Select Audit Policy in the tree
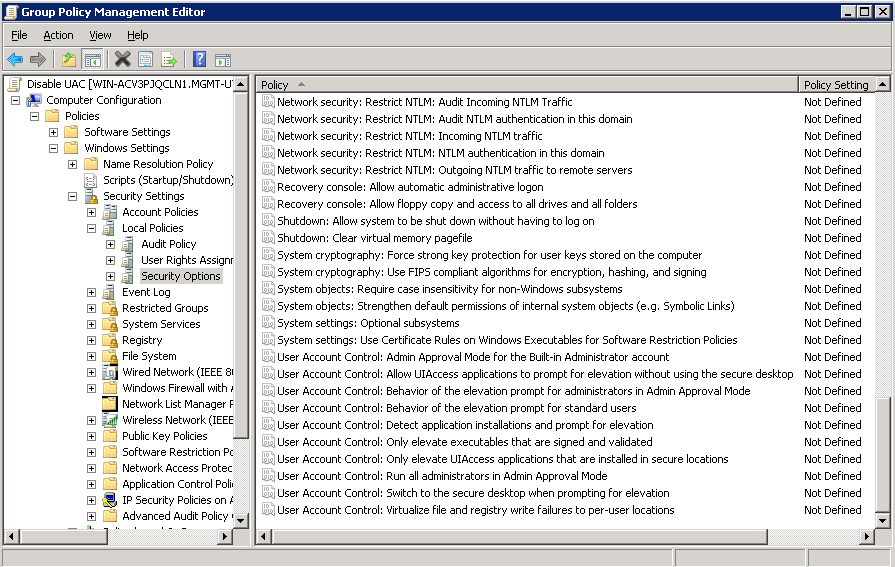Viewport: 895px width, 567px height. pyautogui.click(x=168, y=244)
